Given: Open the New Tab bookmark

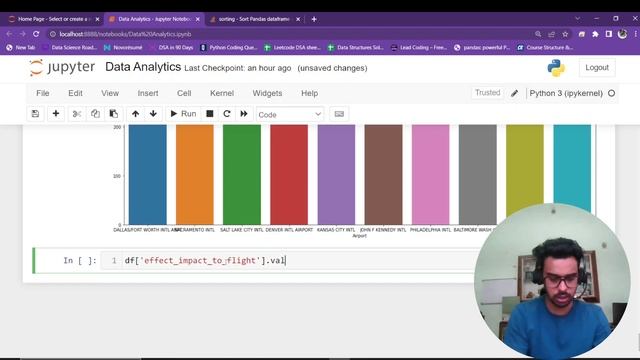Looking at the screenshot, I should (x=20, y=47).
